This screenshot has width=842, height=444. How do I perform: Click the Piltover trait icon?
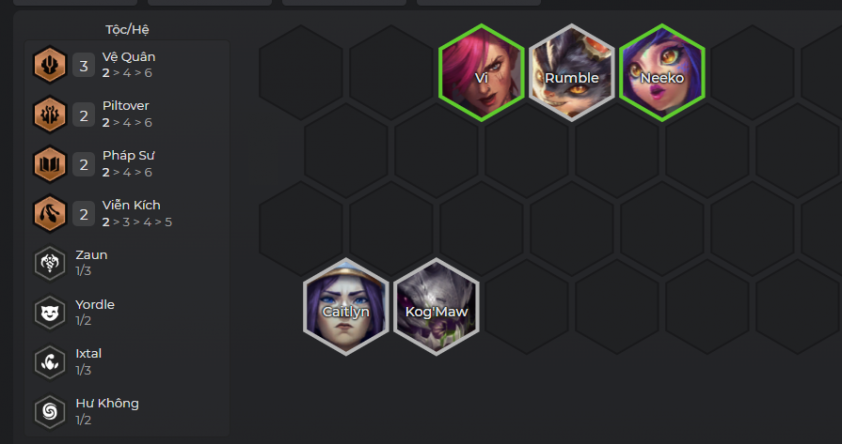49,114
